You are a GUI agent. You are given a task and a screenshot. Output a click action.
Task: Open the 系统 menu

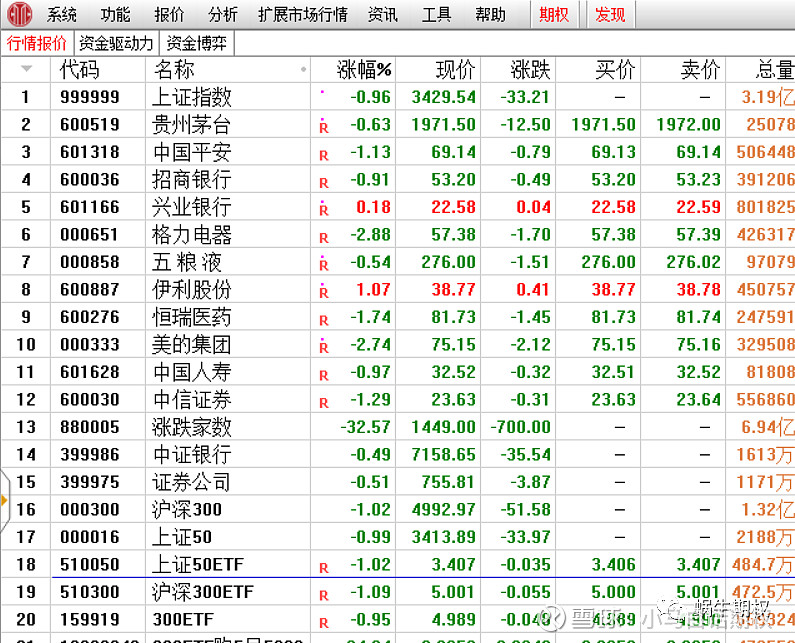pyautogui.click(x=62, y=15)
